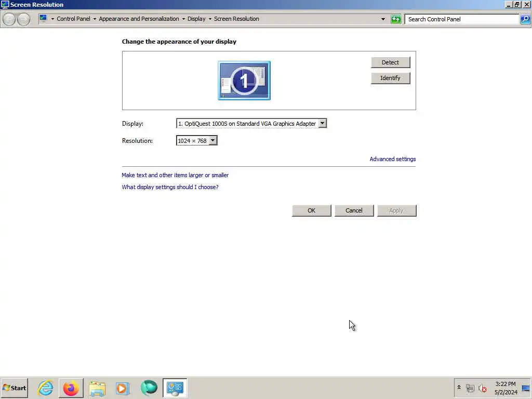Viewport: 532px width, 399px height.
Task: Open the address bar history dropdown
Action: click(383, 19)
